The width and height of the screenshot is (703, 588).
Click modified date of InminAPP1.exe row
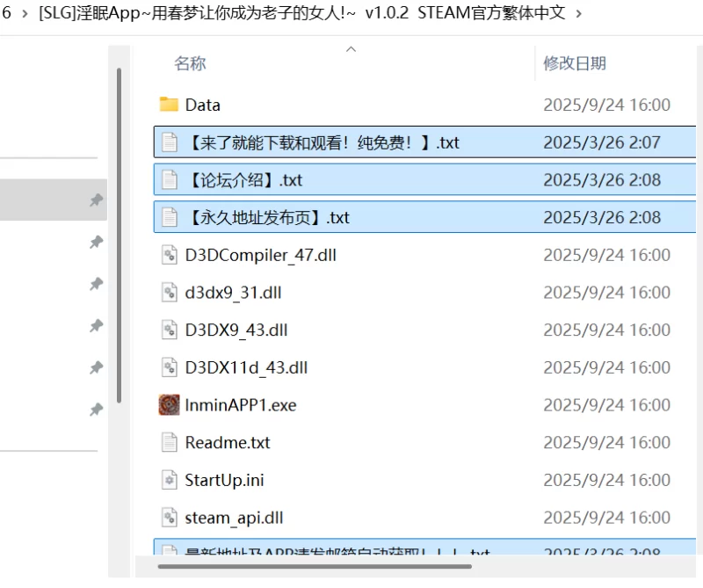(606, 405)
